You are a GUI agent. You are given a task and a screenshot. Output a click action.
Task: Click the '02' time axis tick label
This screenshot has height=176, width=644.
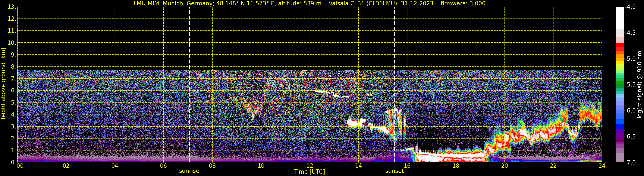pyautogui.click(x=66, y=166)
